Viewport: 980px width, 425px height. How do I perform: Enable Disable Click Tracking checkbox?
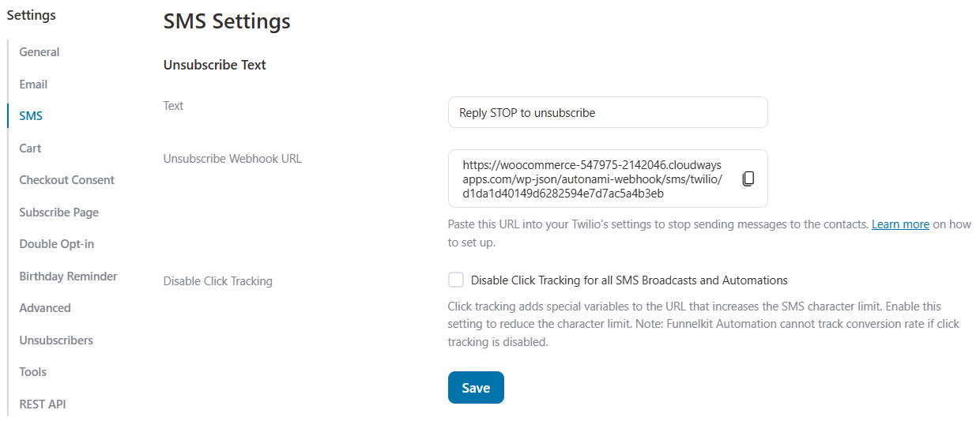coord(456,280)
